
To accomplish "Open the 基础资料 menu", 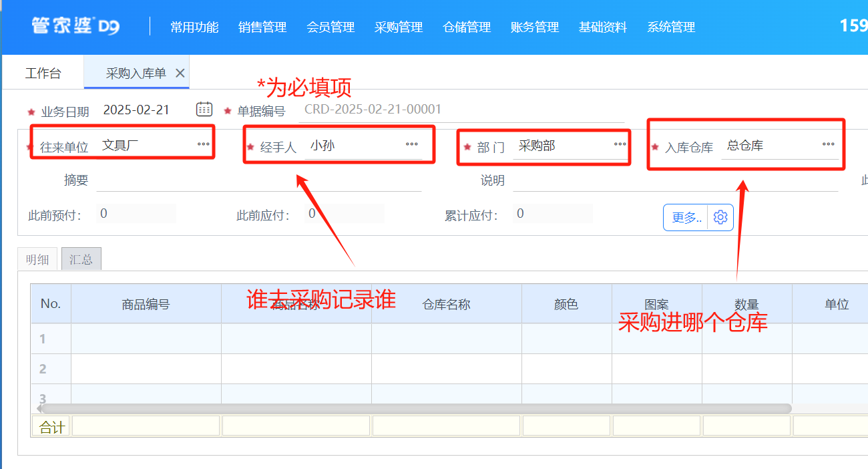I will click(603, 27).
